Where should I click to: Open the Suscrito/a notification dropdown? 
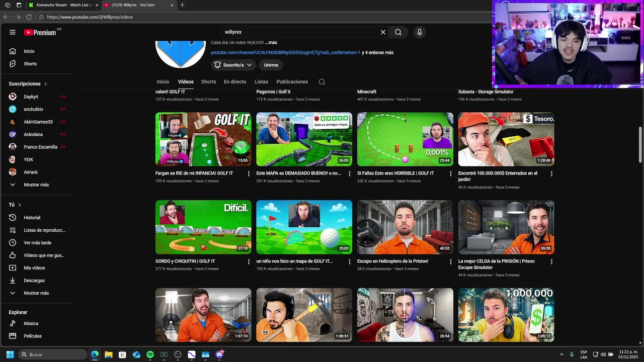tap(233, 65)
